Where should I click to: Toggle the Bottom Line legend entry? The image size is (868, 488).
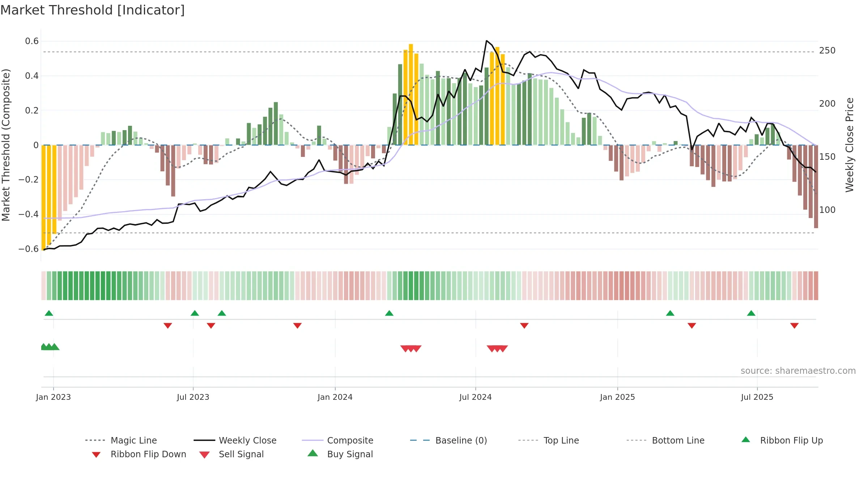pos(665,440)
